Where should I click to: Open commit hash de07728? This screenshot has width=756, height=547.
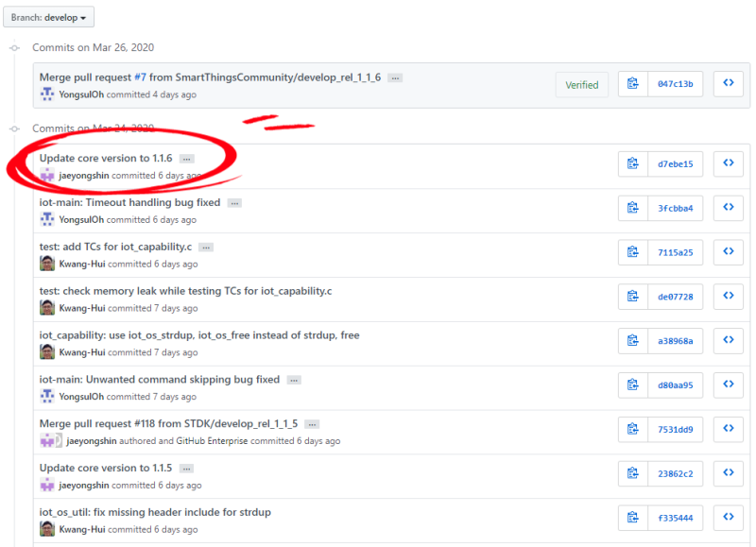click(x=675, y=297)
